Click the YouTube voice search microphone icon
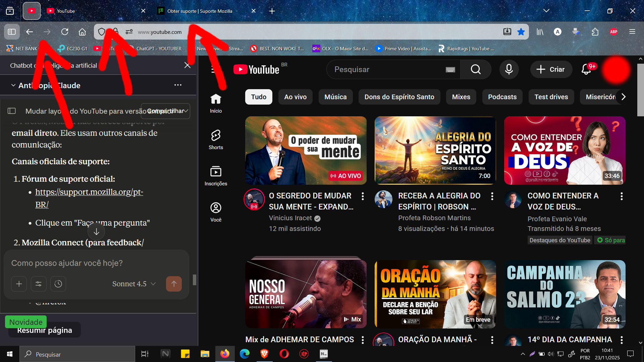 (509, 69)
